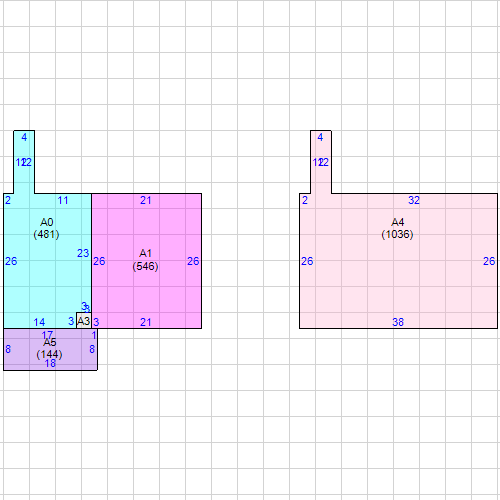
Task: Click the "8" dimension on A5's right edge
Action: click(x=92, y=349)
